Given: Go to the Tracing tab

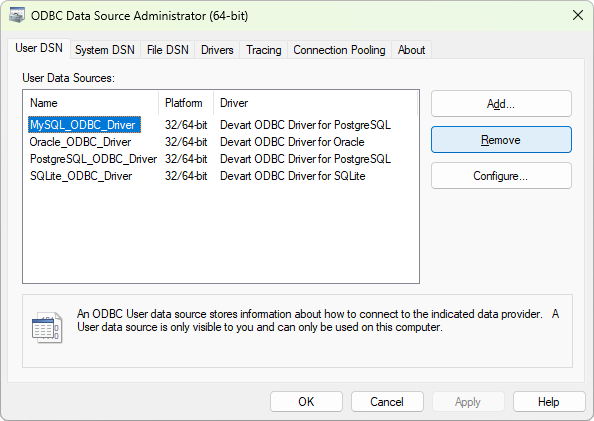Looking at the screenshot, I should point(264,50).
